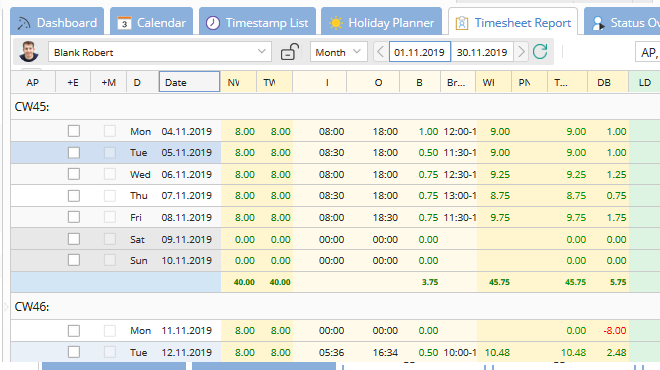Click the Status Overview person icon
This screenshot has width=660, height=370.
[598, 23]
